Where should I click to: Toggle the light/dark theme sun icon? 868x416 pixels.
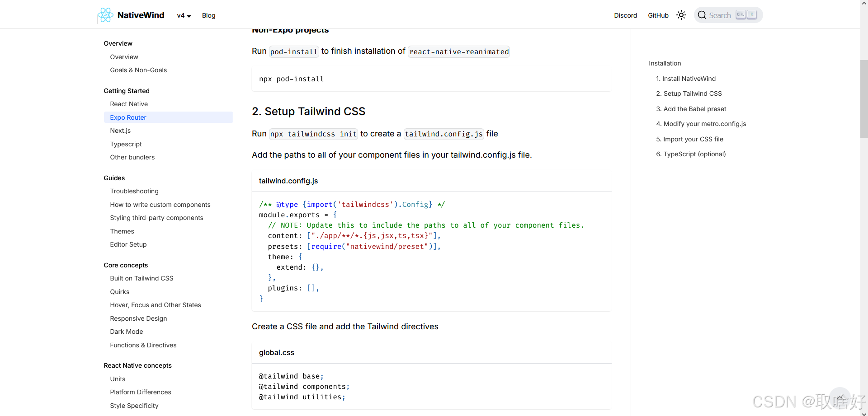point(681,15)
